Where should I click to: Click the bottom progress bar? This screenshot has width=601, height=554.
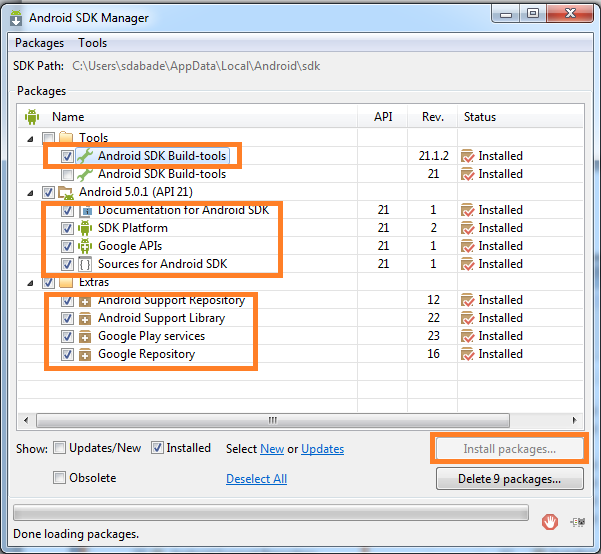point(271,513)
